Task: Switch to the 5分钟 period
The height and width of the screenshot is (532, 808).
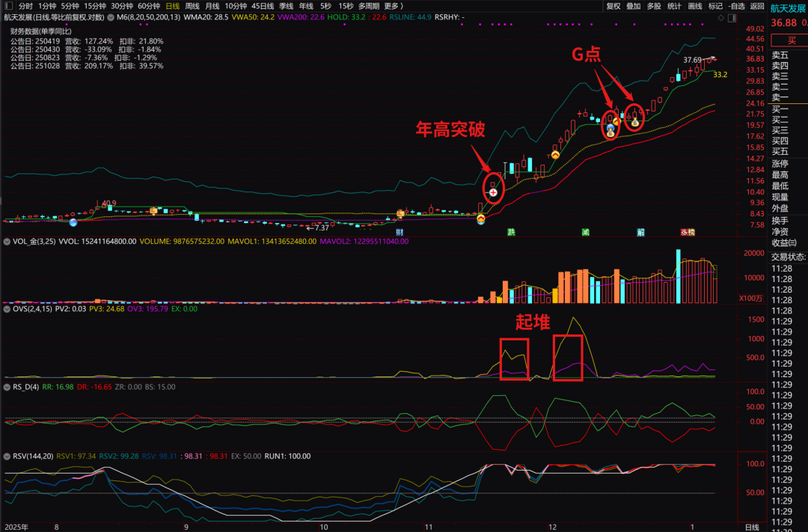Action: pyautogui.click(x=70, y=6)
